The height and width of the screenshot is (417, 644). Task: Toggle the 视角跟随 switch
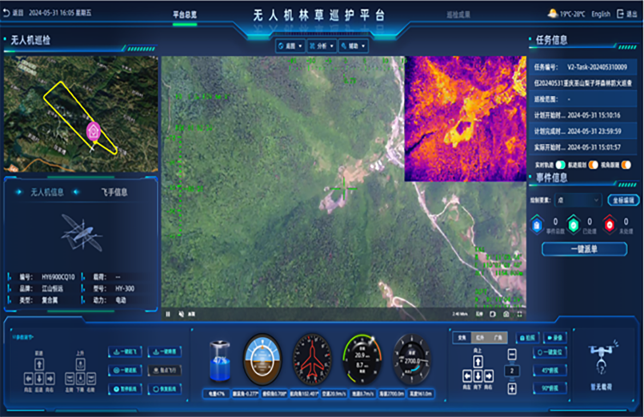[x=625, y=164]
